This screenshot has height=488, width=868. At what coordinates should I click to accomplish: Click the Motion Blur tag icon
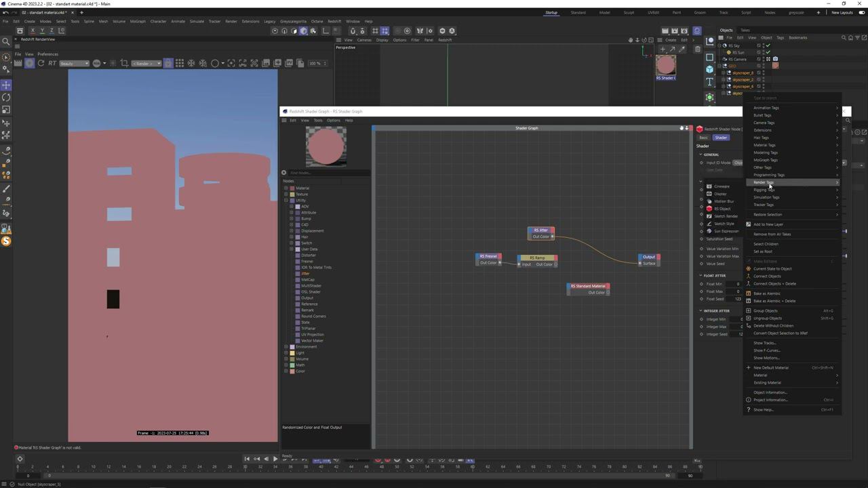tap(709, 201)
